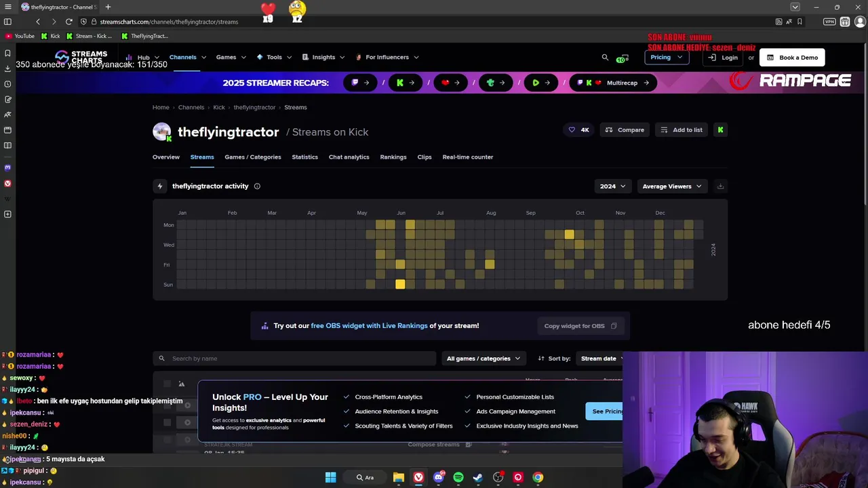Image resolution: width=868 pixels, height=488 pixels.
Task: Click Copy widget for OBS button
Action: point(580,325)
